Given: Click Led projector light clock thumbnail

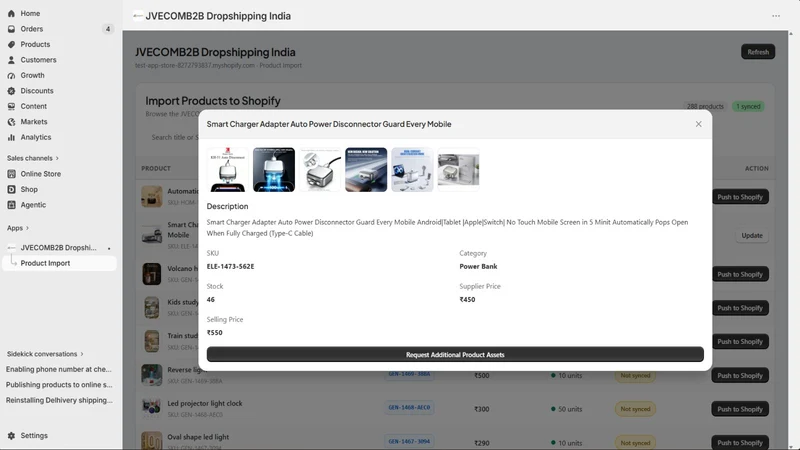Looking at the screenshot, I should coord(152,408).
